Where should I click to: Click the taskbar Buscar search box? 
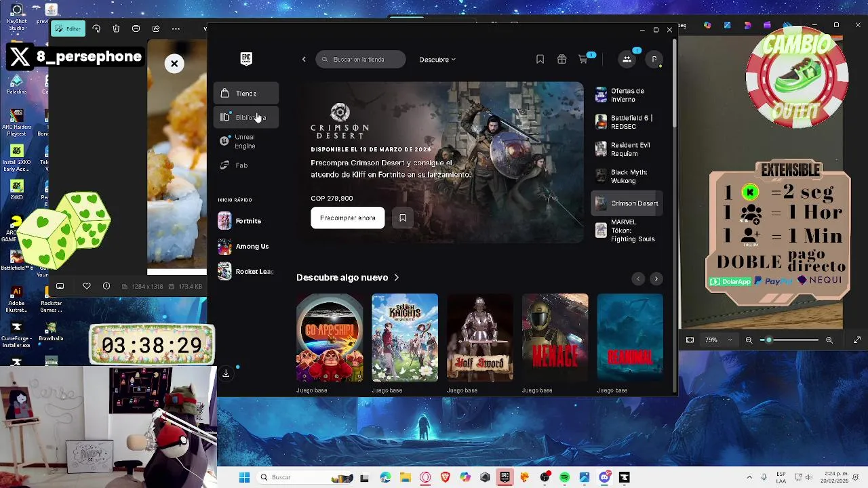click(x=304, y=478)
